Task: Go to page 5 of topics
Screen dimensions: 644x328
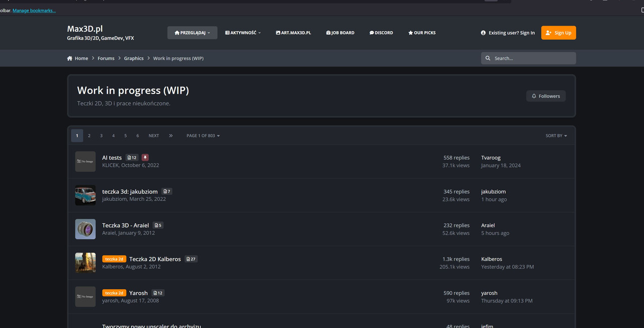Action: coord(125,136)
